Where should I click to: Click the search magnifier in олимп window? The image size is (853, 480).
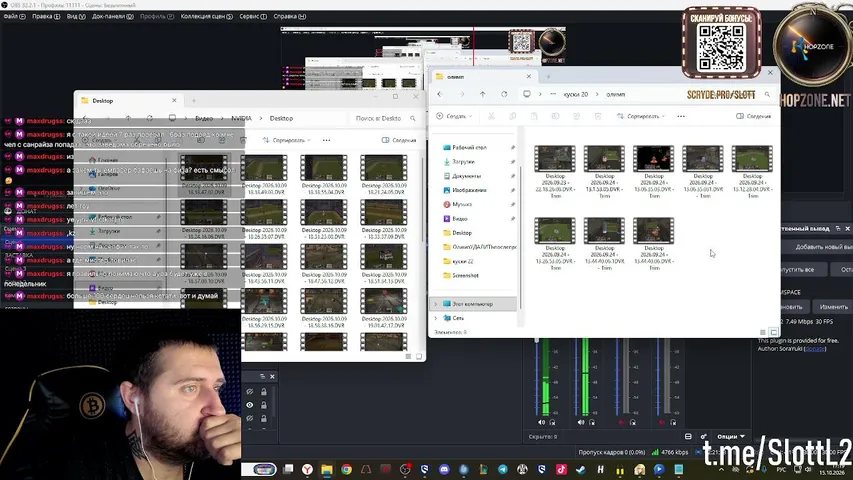pos(768,94)
